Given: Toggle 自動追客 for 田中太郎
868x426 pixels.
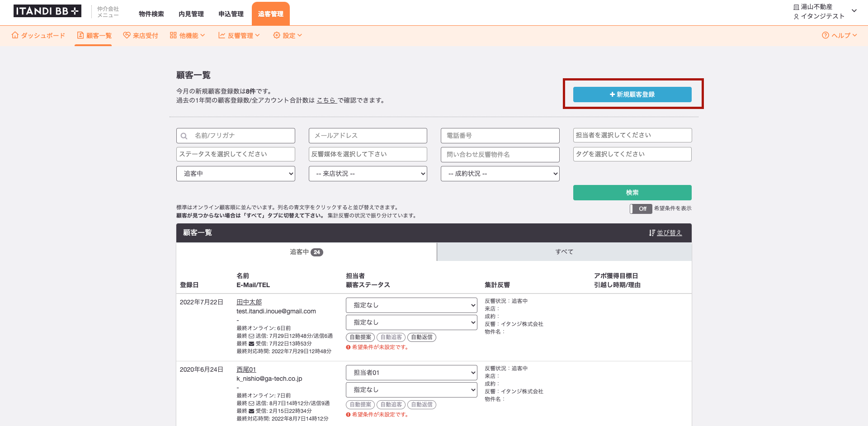Looking at the screenshot, I should (x=391, y=337).
